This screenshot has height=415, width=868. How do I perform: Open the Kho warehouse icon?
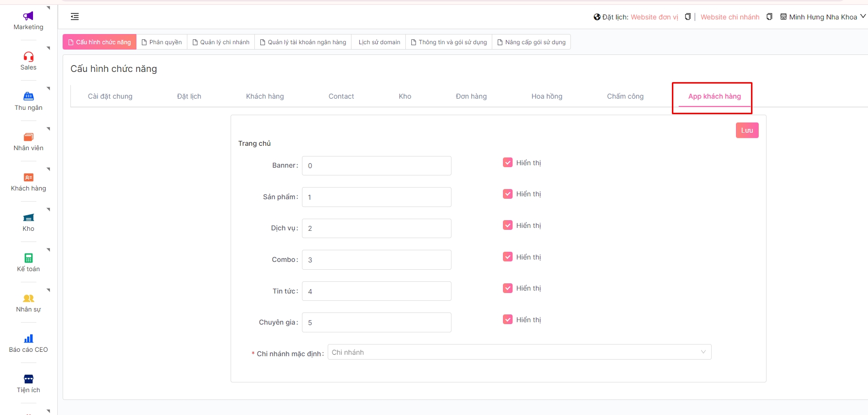[28, 217]
